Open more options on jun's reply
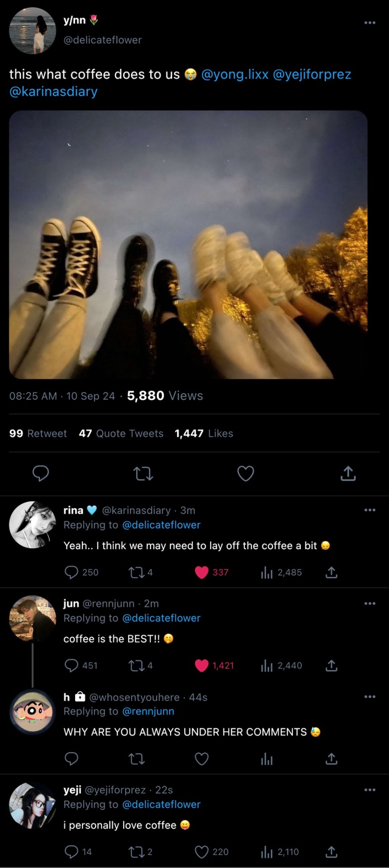The height and width of the screenshot is (868, 389). coord(370,604)
